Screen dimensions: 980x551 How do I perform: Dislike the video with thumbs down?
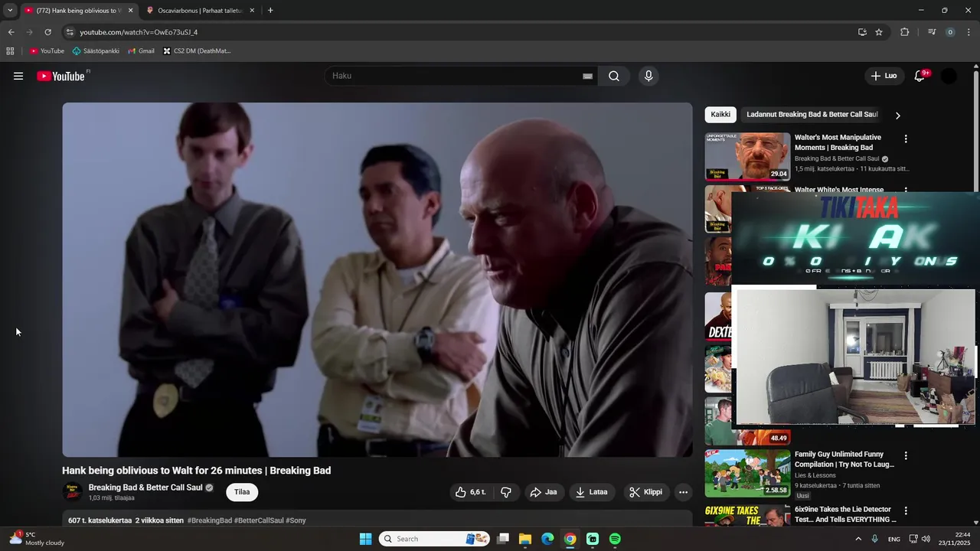coord(506,492)
